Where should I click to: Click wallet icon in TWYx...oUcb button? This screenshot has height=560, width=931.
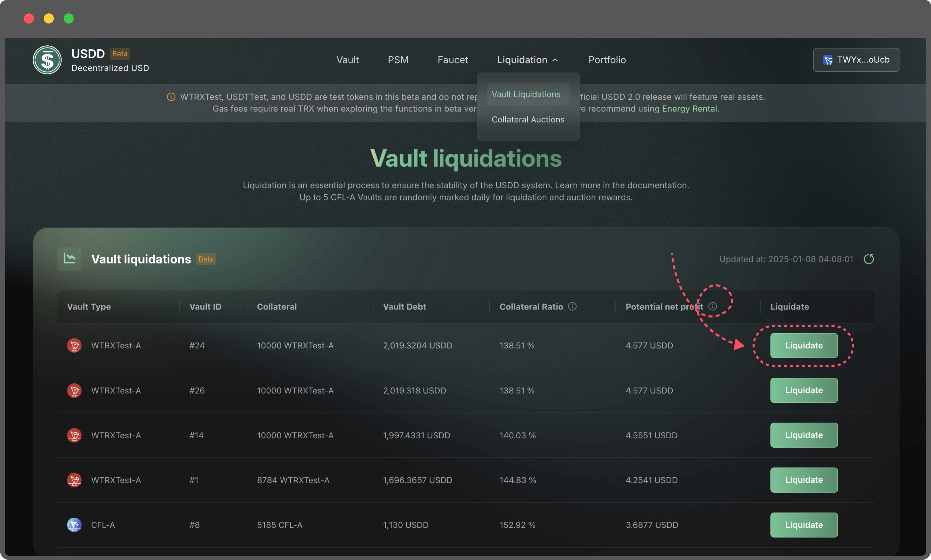tap(828, 60)
